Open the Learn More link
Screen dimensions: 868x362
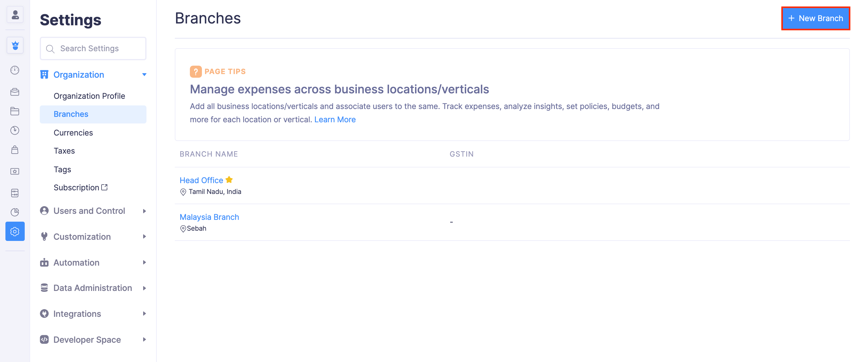335,120
